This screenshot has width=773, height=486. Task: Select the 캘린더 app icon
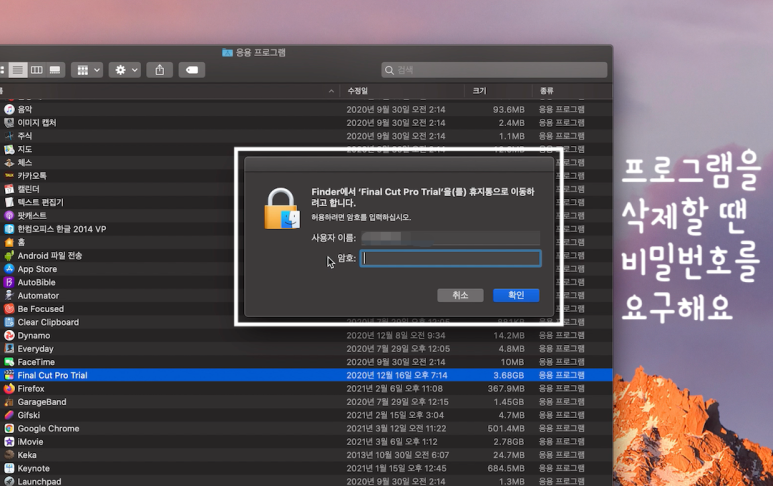coord(9,189)
